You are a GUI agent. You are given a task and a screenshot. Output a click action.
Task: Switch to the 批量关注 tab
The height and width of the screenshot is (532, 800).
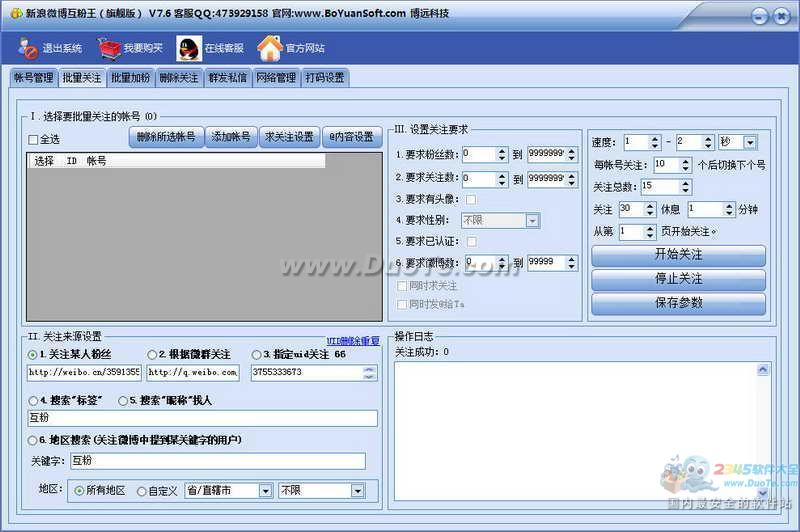82,78
